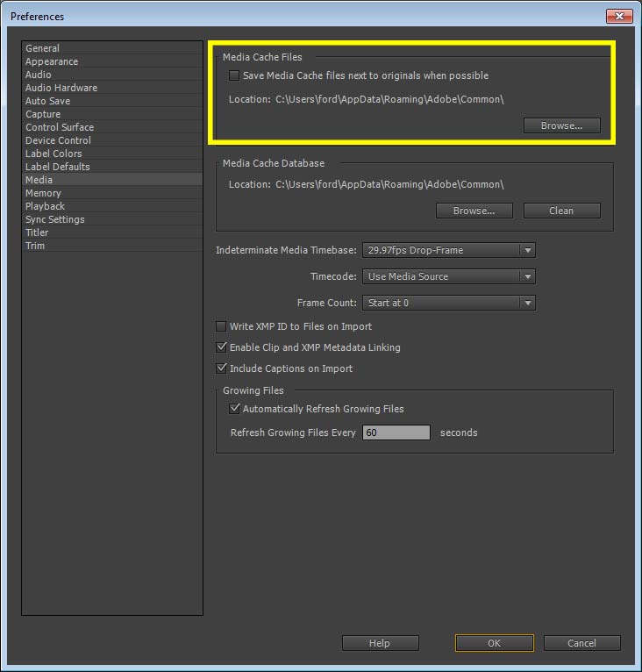Browse for Media Cache Database location
Viewport: 642px width, 672px height.
pyautogui.click(x=474, y=211)
